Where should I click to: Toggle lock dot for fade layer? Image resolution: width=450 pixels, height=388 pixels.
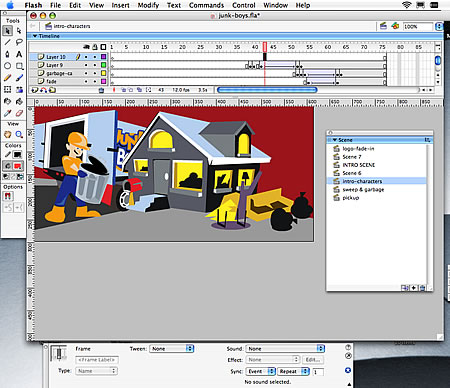click(95, 81)
